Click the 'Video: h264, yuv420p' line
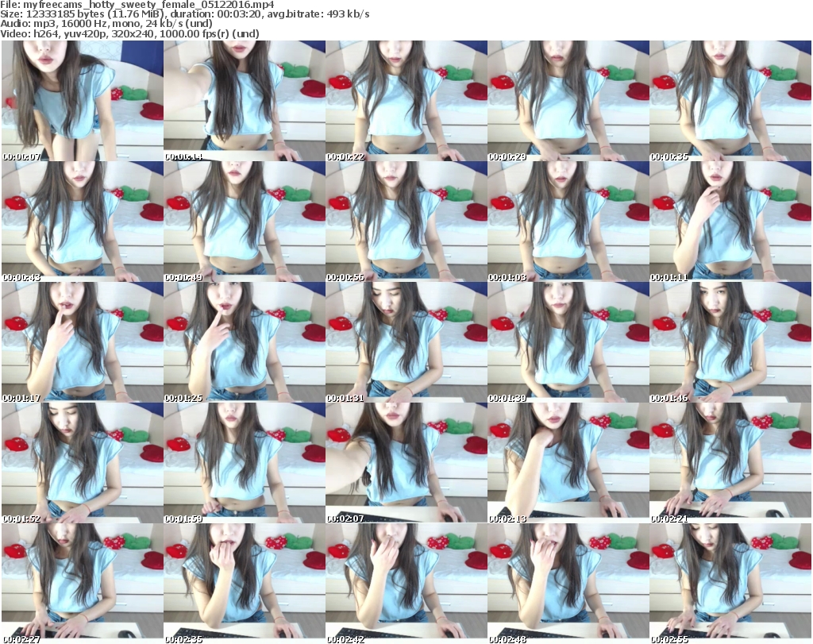This screenshot has width=813, height=644. click(x=129, y=33)
